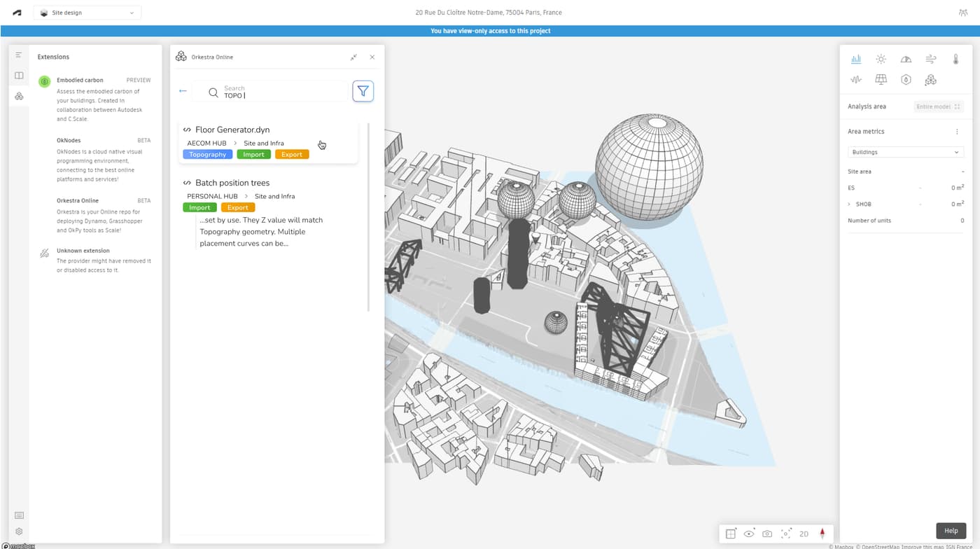Select the OkNodes extension

pyautogui.click(x=69, y=141)
